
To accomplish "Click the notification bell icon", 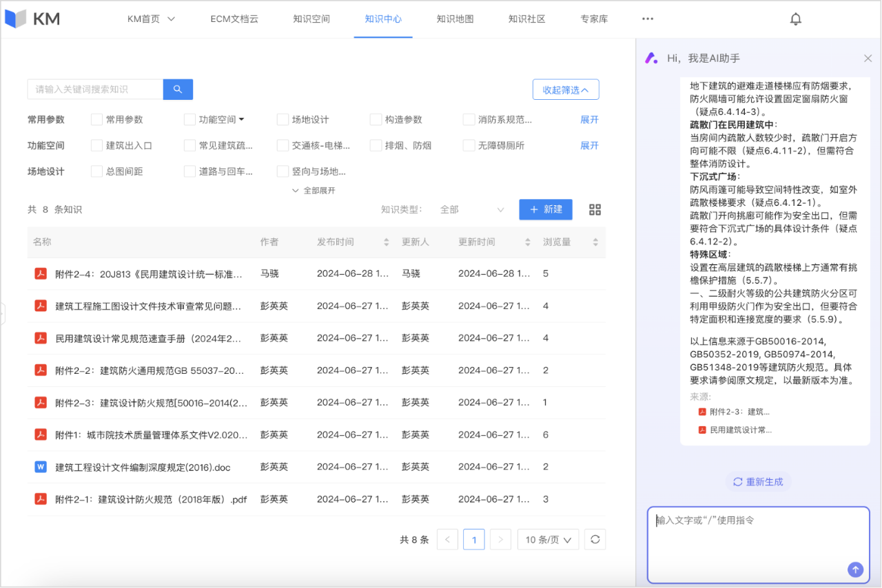I will click(795, 19).
